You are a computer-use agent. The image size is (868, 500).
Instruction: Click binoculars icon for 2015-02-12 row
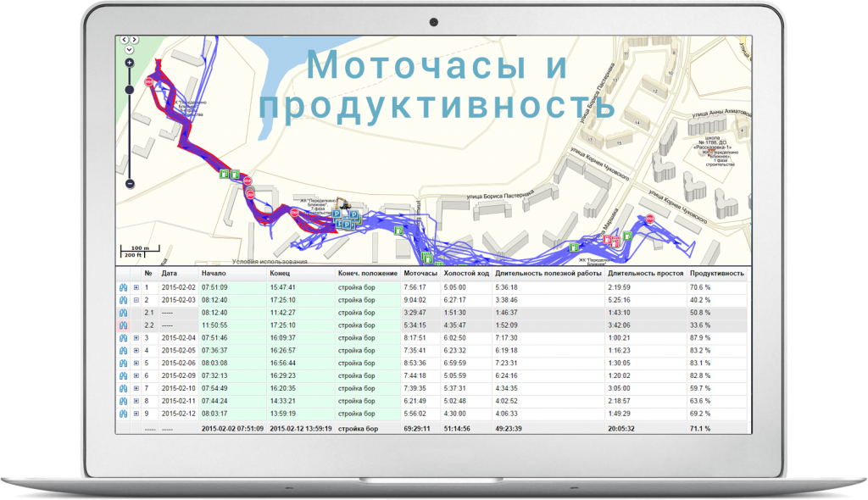coord(124,414)
